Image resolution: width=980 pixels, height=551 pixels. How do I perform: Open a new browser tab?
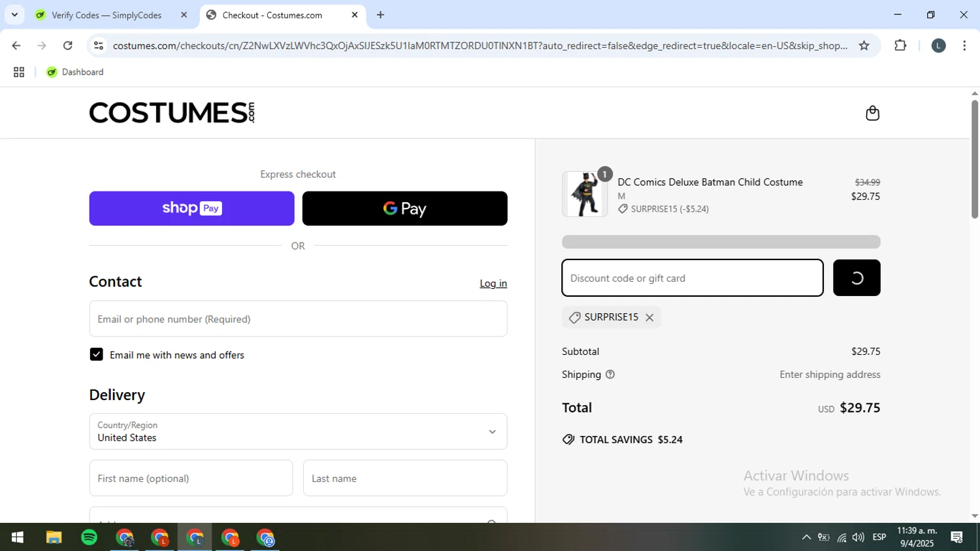point(381,15)
